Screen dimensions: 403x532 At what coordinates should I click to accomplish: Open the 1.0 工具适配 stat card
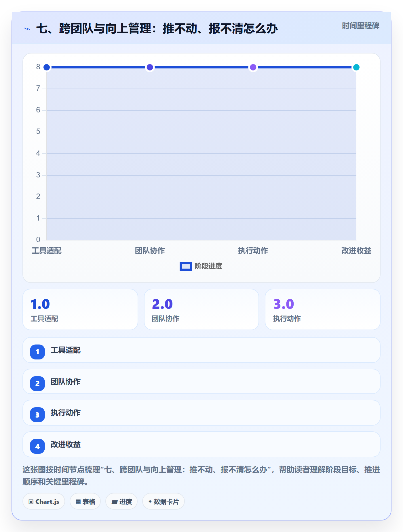coord(80,309)
